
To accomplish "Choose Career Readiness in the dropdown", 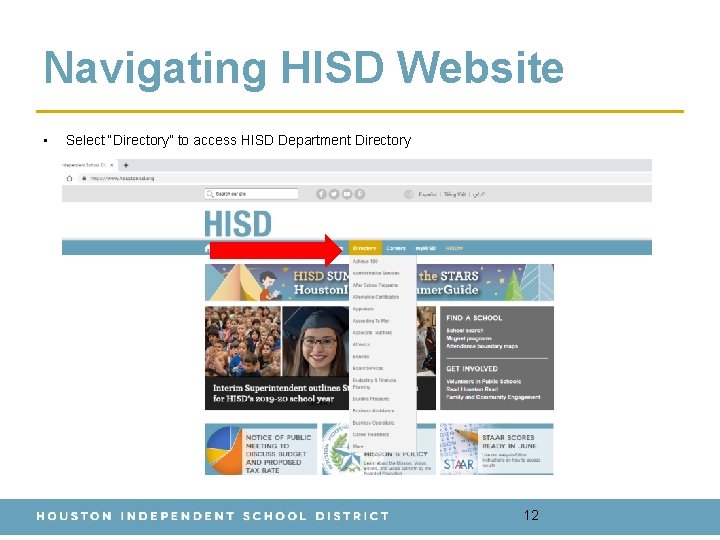I will 371,434.
